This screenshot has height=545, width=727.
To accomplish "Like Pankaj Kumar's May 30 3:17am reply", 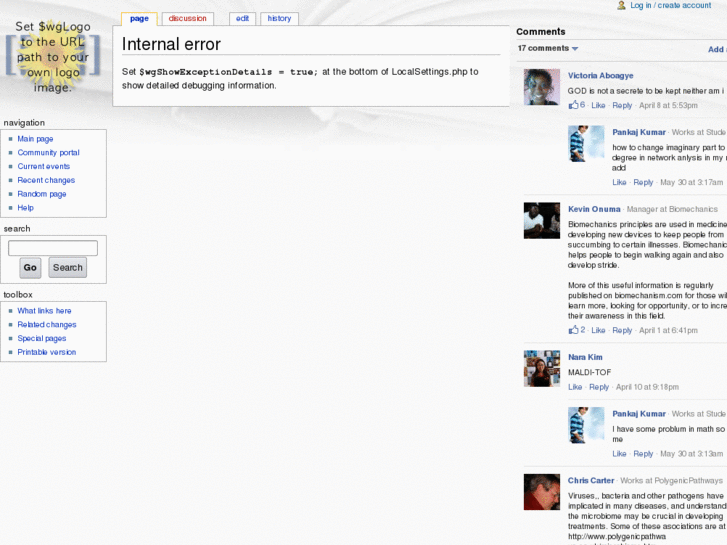I will [619, 182].
